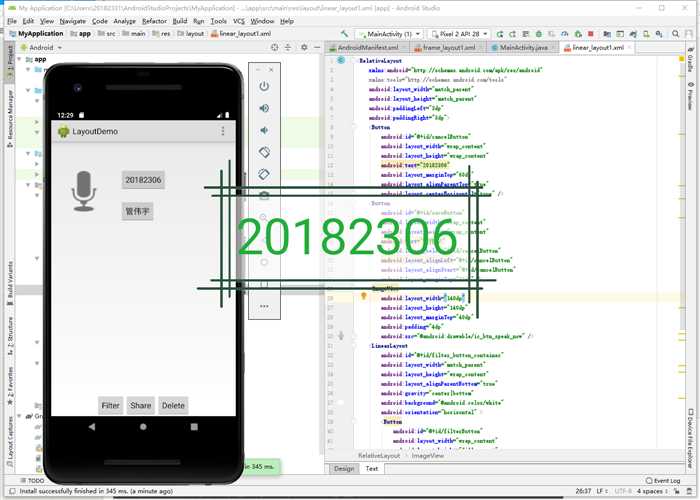The height and width of the screenshot is (500, 700).
Task: Switch to AndroidManifest.xml editor tab
Action: 367,48
